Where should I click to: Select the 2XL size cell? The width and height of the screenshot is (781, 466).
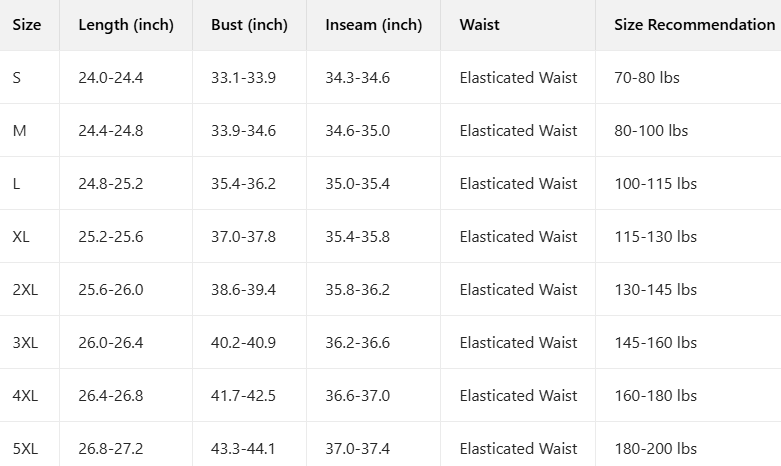coord(25,290)
